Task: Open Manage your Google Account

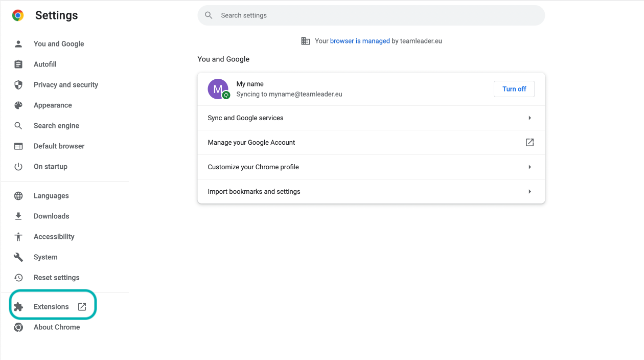Action: pyautogui.click(x=371, y=143)
